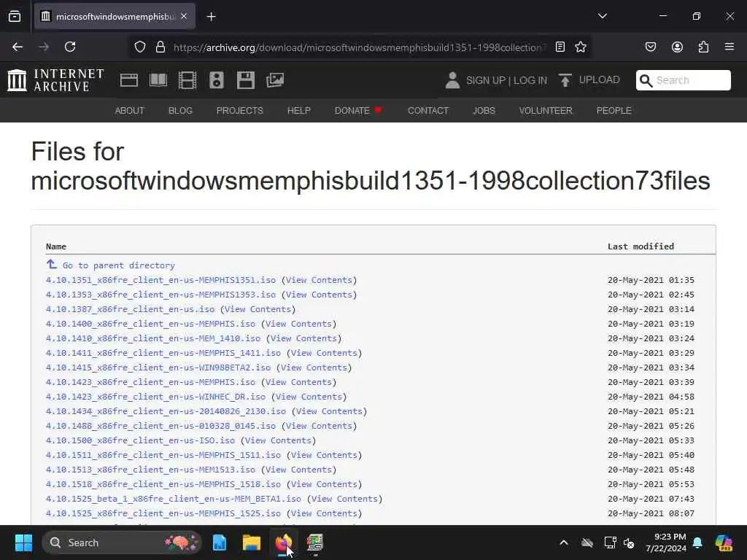Viewport: 747px width, 560px height.
Task: Go back to the previous page
Action: click(18, 47)
